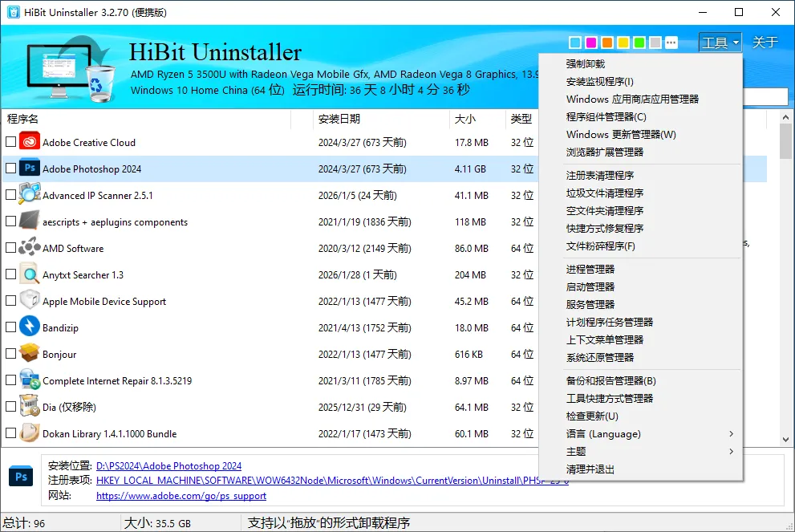This screenshot has height=532, width=795.
Task: Enable the Bandizip checkbox
Action: tap(10, 327)
